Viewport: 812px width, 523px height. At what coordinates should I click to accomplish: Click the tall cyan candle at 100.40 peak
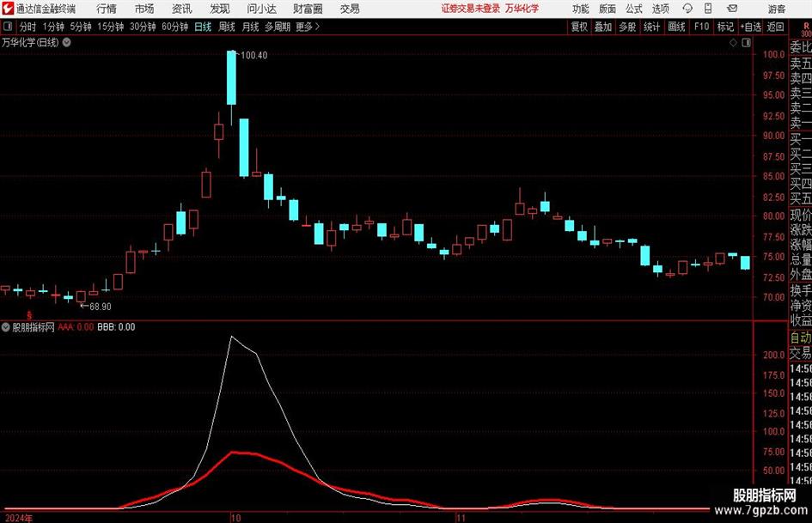point(231,77)
